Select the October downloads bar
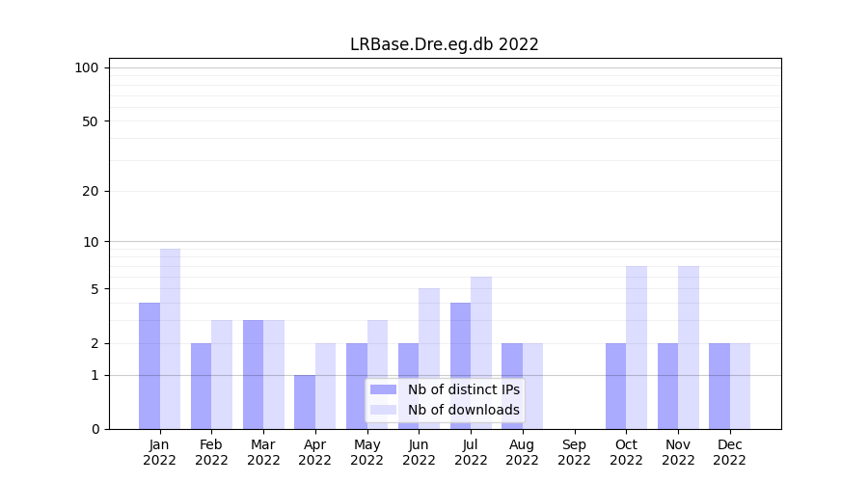The height and width of the screenshot is (482, 868). [x=637, y=347]
